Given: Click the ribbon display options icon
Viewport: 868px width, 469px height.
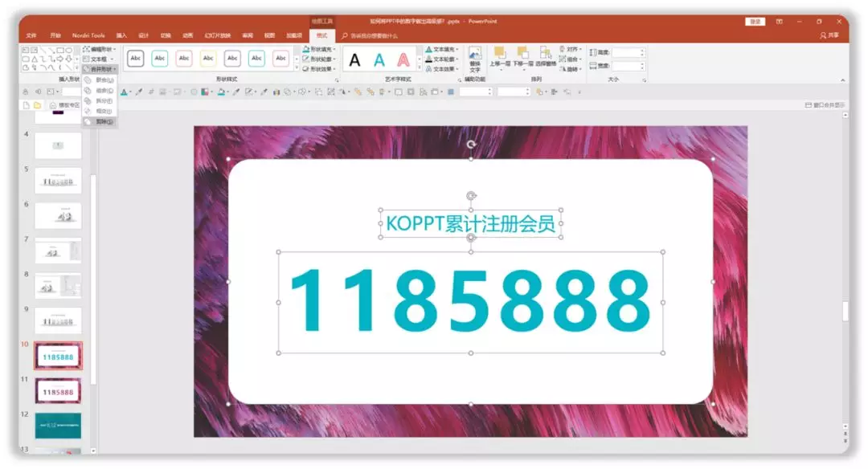Looking at the screenshot, I should 779,22.
